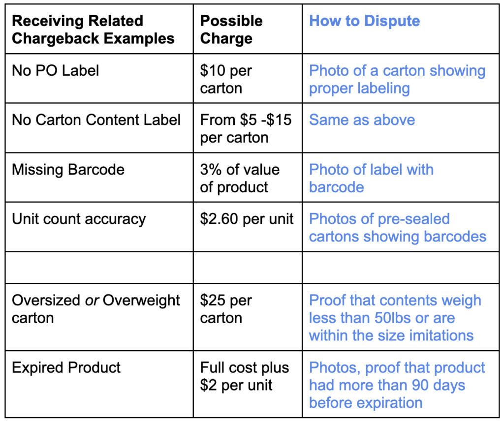Click the 'How to Dispute' column header
The image size is (504, 422).
pos(364,21)
